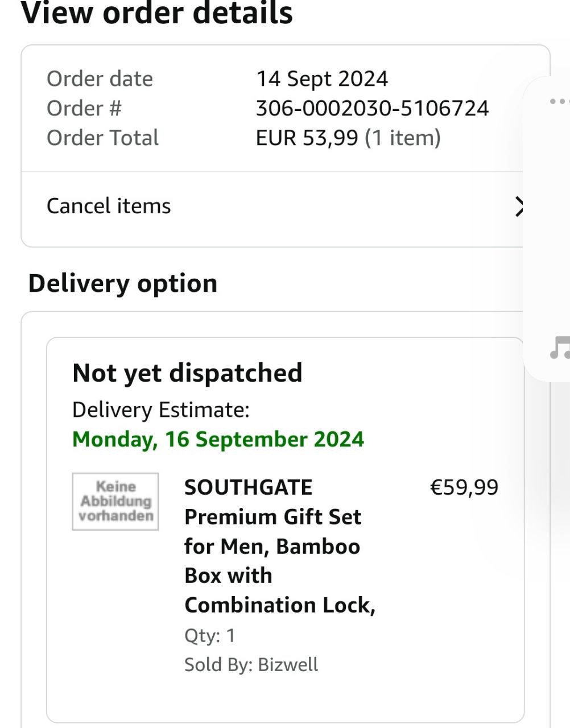Viewport: 570px width, 728px height.
Task: Tap the green Monday, 16 September 2024 date
Action: click(x=218, y=439)
